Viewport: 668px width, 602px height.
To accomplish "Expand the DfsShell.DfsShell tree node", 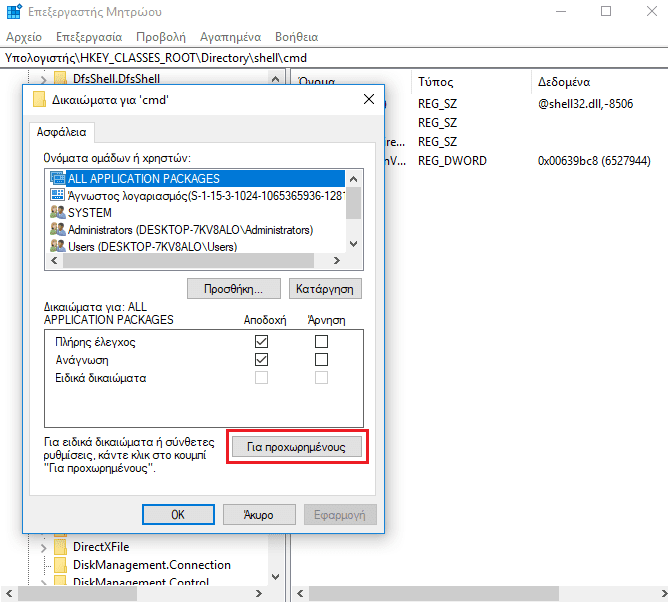I will [x=43, y=79].
